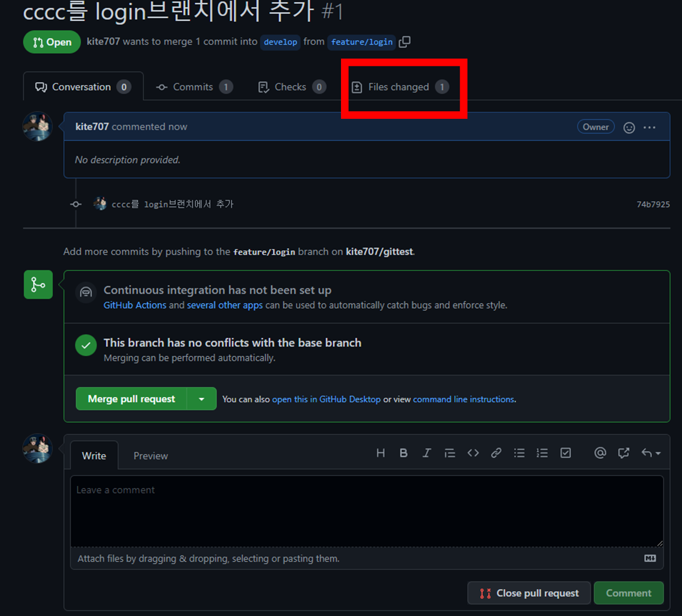Click the green Comment button
The width and height of the screenshot is (682, 616).
pos(628,593)
